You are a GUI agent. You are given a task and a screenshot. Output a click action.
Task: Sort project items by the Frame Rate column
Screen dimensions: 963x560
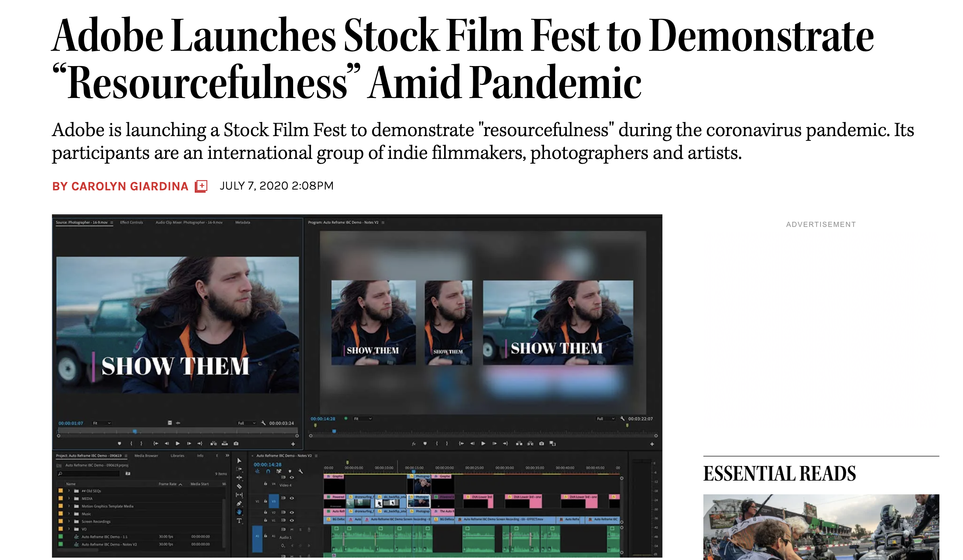pyautogui.click(x=168, y=484)
